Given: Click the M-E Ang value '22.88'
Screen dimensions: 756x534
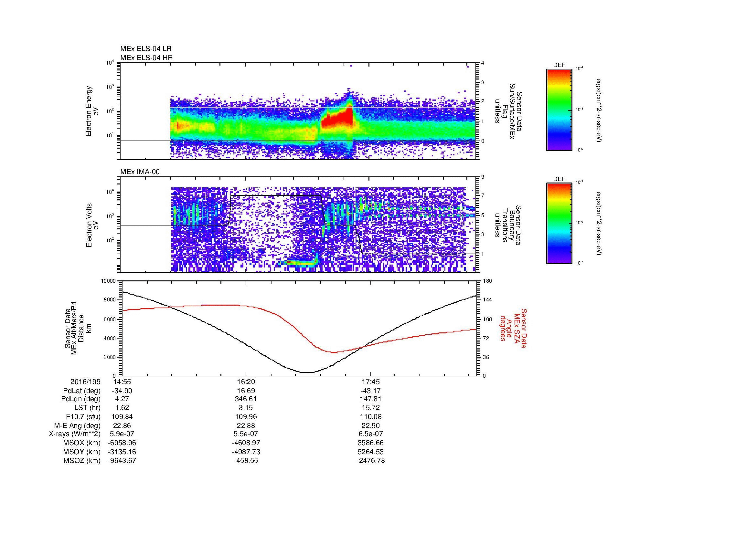Looking at the screenshot, I should [246, 425].
